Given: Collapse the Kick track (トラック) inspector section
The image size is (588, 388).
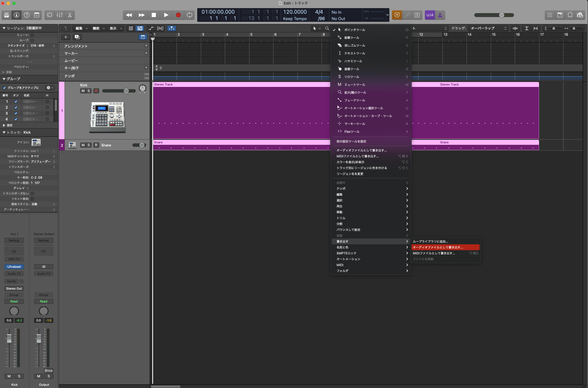Looking at the screenshot, I should [x=4, y=133].
